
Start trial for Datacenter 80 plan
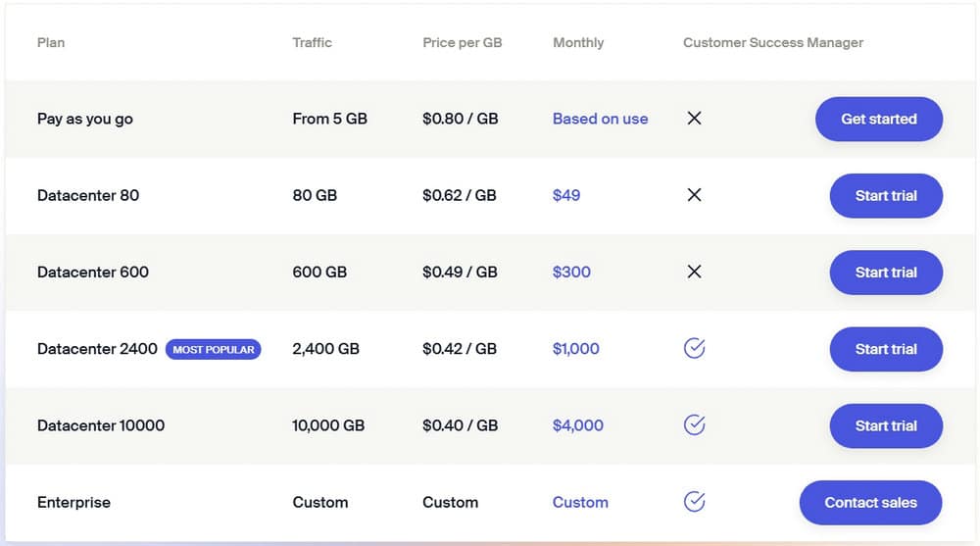886,196
